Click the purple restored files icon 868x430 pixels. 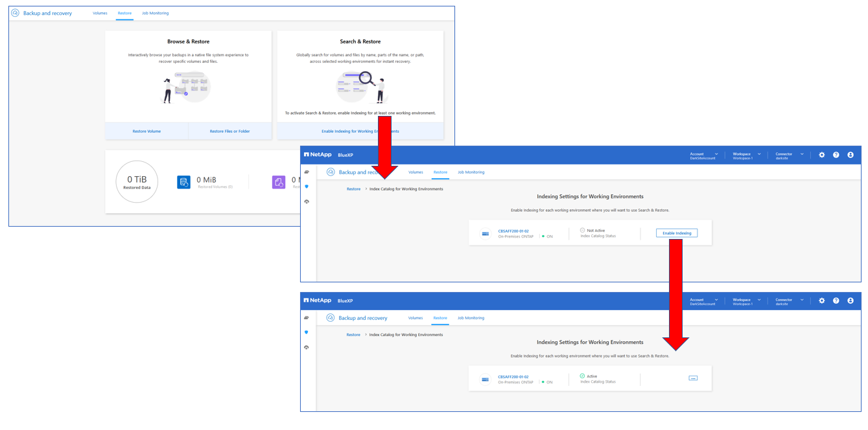click(x=278, y=183)
